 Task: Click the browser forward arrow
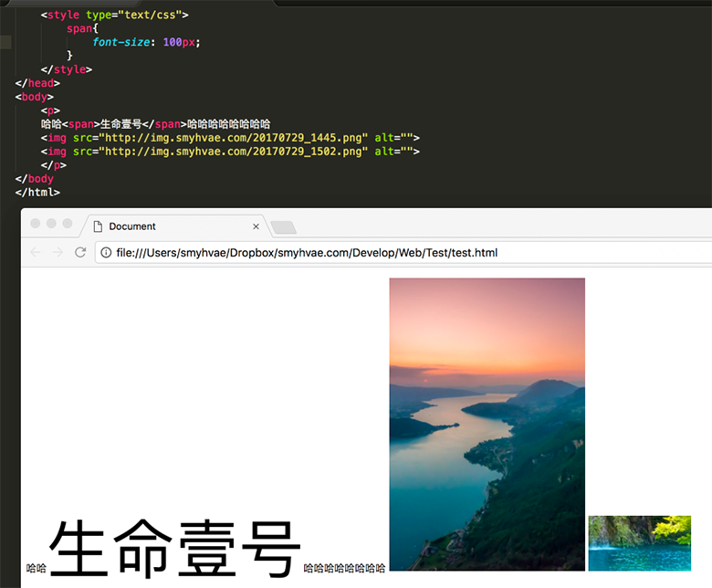[x=58, y=253]
